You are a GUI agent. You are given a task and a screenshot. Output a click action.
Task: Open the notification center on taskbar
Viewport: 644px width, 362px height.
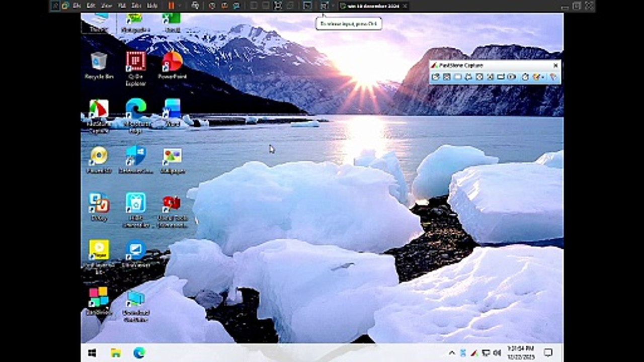click(x=548, y=352)
